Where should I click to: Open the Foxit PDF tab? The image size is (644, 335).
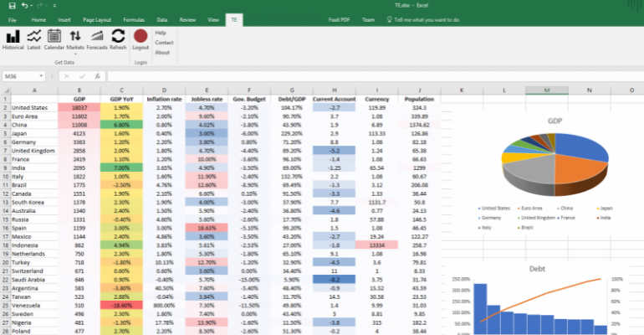coord(339,20)
